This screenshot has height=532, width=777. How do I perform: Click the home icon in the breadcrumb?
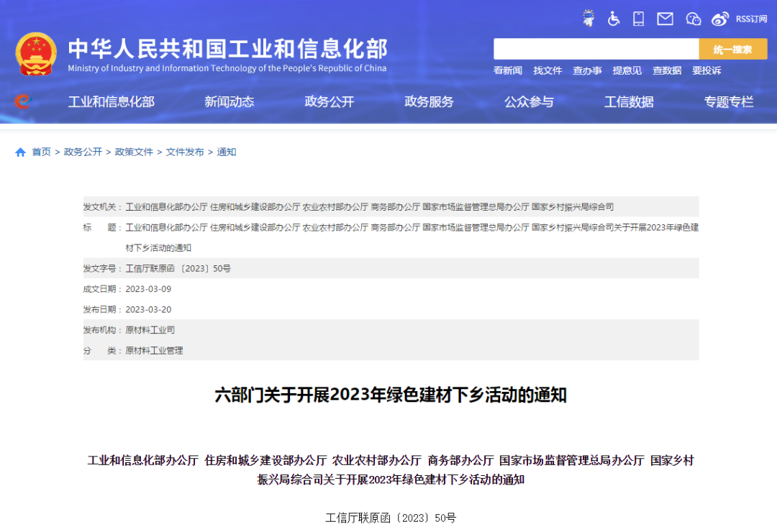point(21,152)
